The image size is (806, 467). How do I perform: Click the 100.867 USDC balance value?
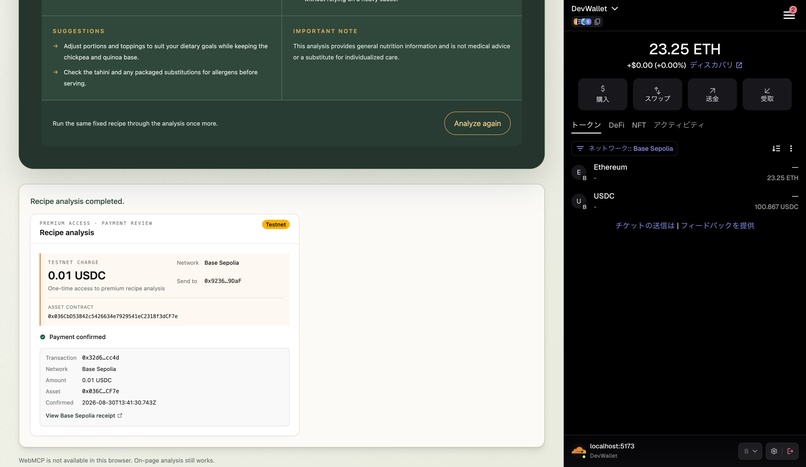776,207
